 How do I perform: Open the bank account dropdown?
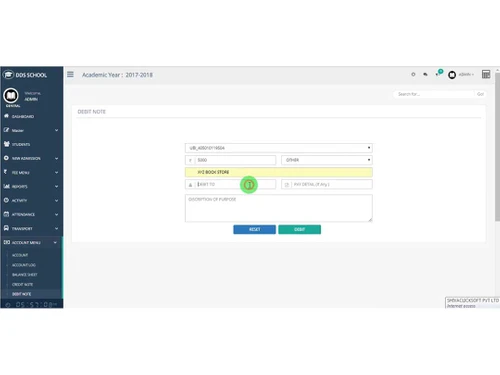tap(279, 148)
